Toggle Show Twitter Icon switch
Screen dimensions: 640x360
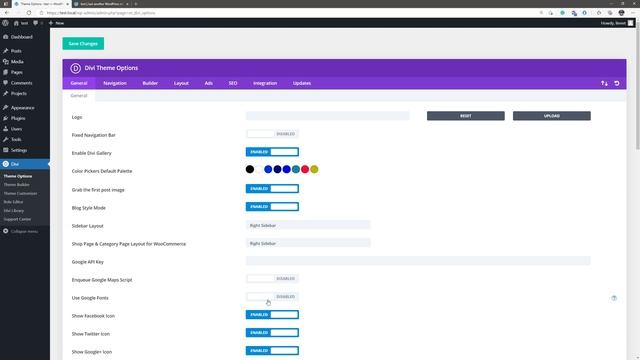point(272,333)
